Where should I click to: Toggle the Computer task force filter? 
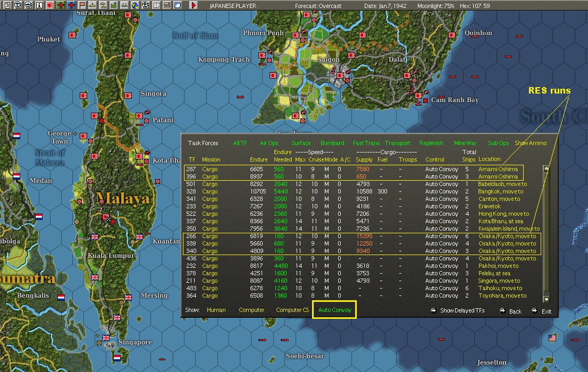pos(251,310)
